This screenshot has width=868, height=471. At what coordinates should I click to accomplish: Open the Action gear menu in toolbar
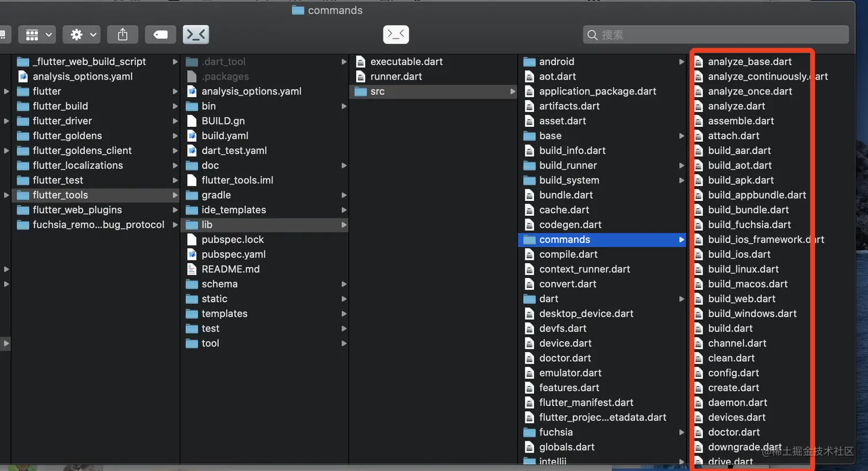(82, 34)
